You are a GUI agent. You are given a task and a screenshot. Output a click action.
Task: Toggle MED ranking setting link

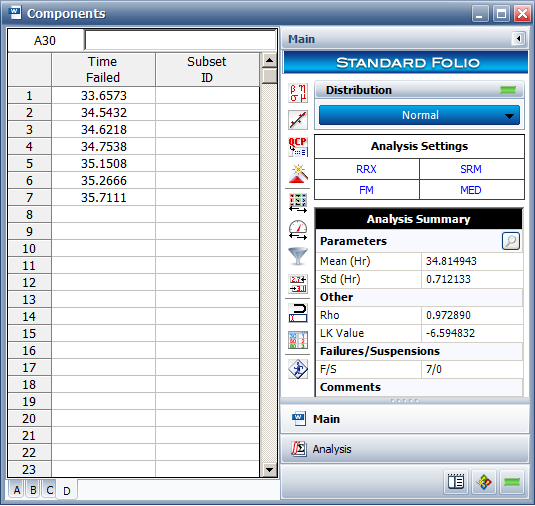471,190
